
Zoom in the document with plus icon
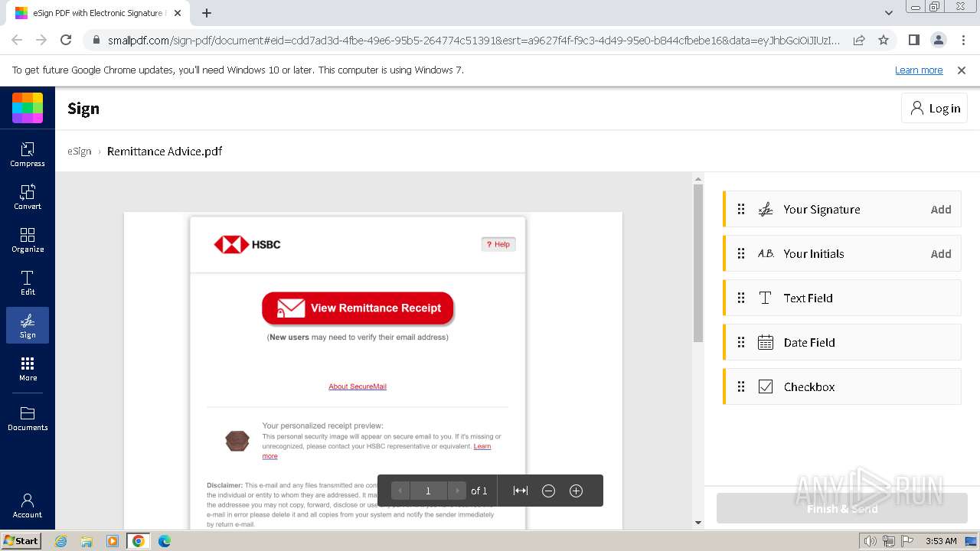[x=577, y=491]
